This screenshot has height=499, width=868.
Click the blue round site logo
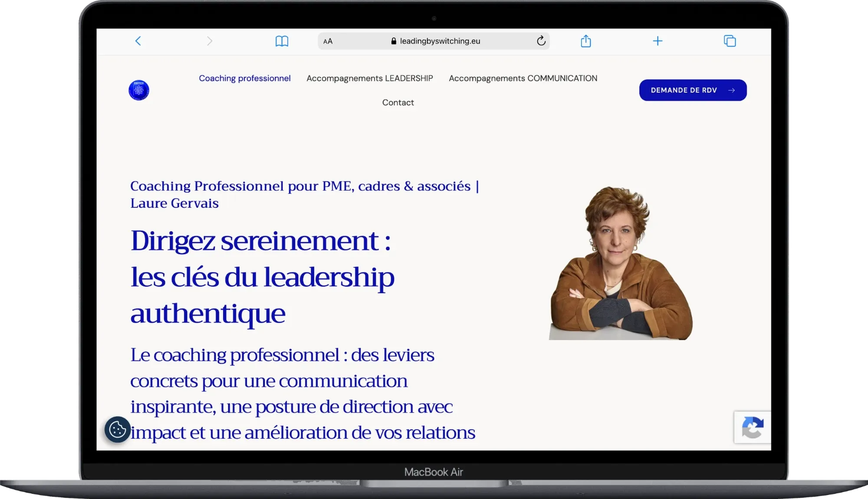[x=139, y=90]
